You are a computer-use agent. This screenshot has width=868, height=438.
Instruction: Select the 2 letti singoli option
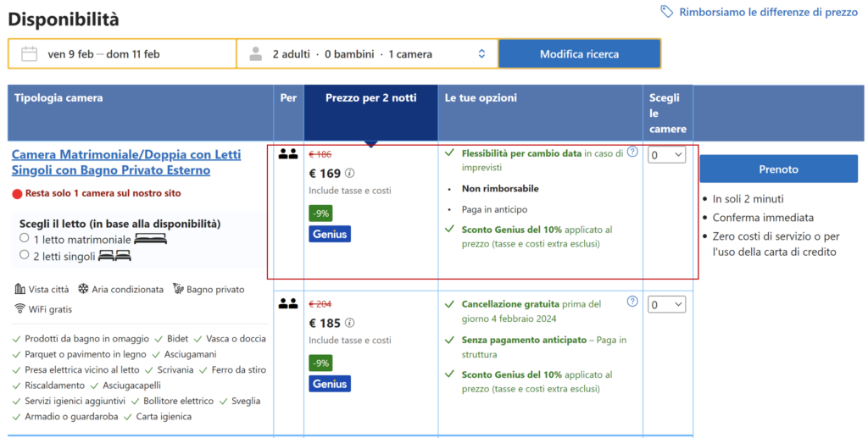[x=25, y=255]
